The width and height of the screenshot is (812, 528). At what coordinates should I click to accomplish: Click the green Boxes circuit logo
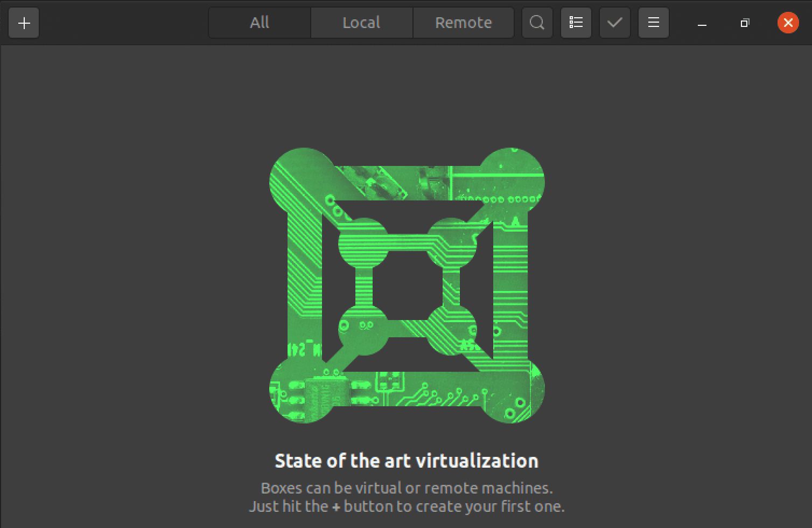pos(407,286)
